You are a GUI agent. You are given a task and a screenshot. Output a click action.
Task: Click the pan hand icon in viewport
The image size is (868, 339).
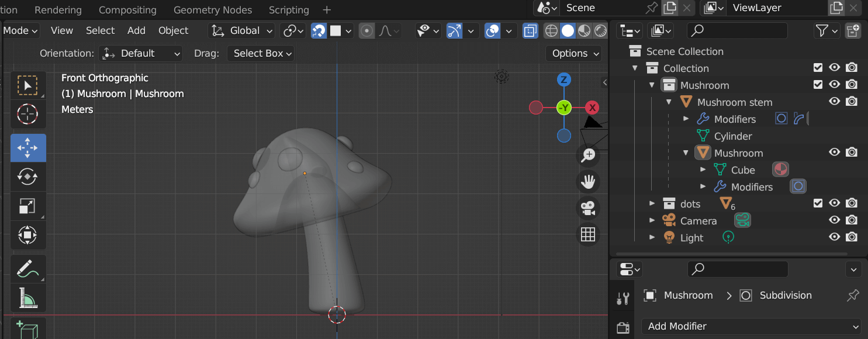(x=588, y=182)
